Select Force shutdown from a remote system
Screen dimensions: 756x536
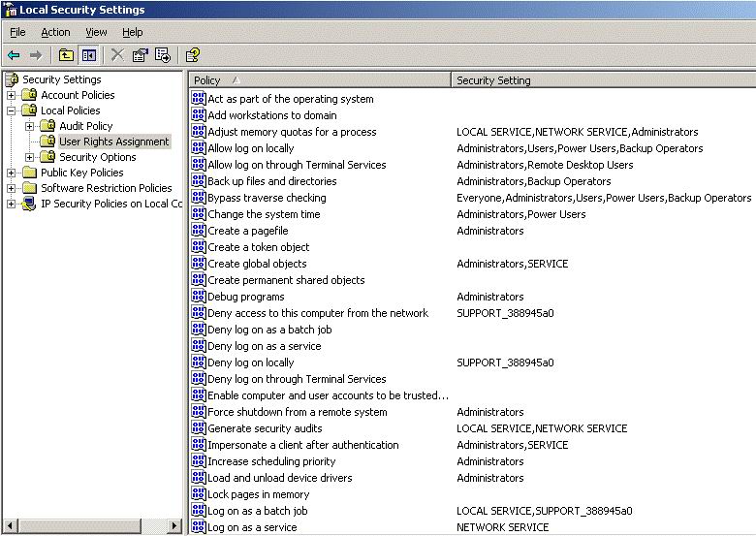coord(298,412)
